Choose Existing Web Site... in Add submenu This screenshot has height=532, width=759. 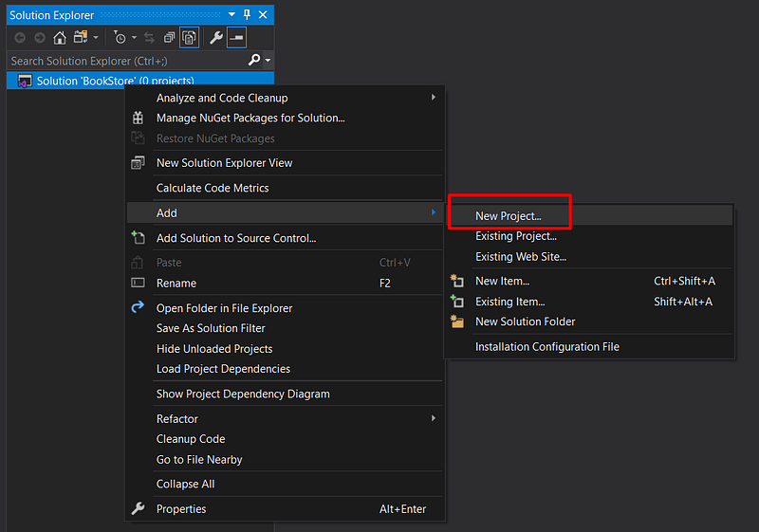(x=588, y=257)
